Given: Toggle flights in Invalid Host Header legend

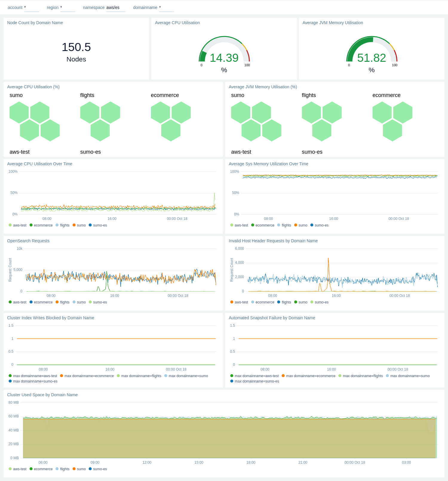Looking at the screenshot, I should (284, 302).
